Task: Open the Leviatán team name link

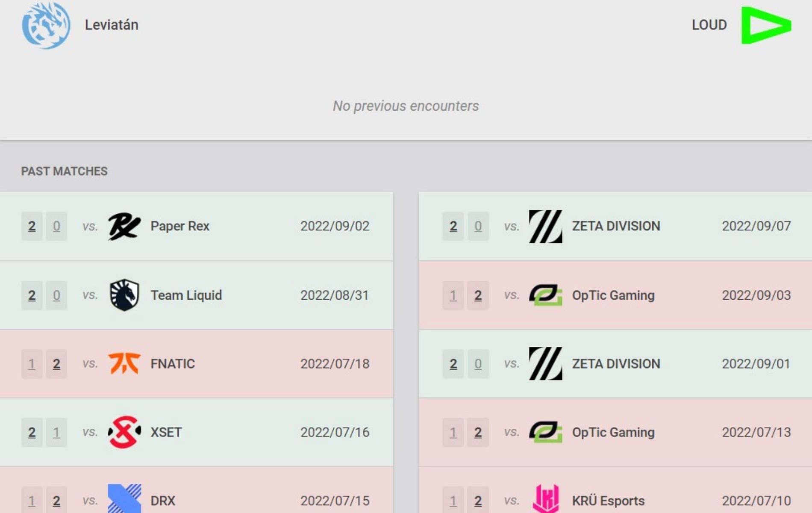Action: (x=112, y=25)
